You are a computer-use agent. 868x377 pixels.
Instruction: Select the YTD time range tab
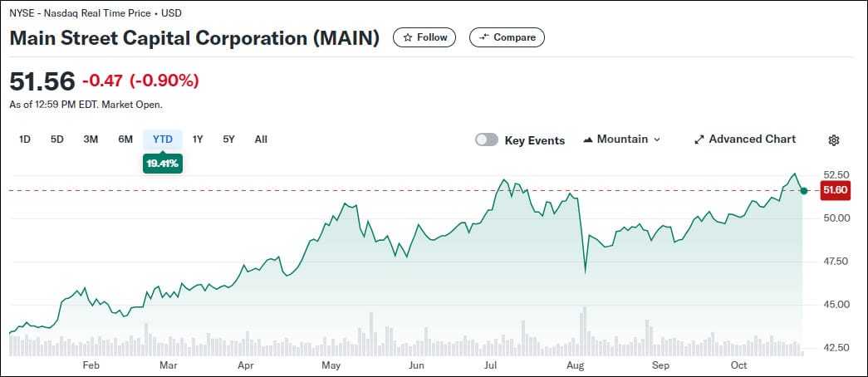pos(163,140)
